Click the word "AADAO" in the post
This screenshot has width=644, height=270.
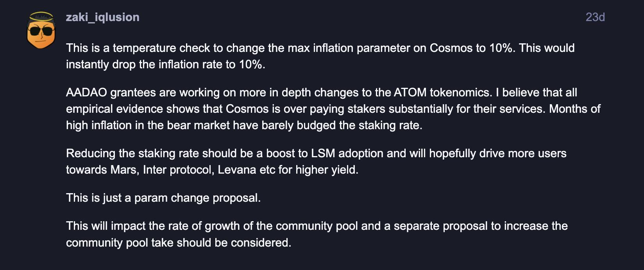click(86, 92)
